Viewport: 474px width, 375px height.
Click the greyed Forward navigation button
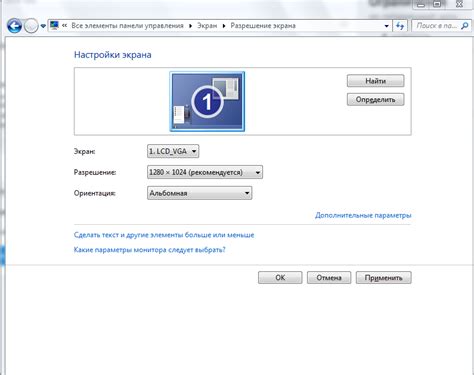pyautogui.click(x=31, y=26)
